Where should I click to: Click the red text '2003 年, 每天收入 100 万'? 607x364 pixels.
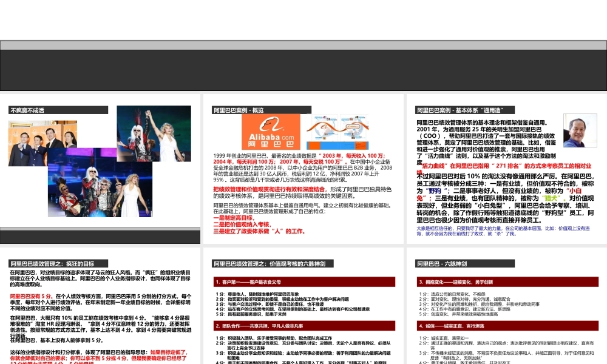pyautogui.click(x=352, y=155)
